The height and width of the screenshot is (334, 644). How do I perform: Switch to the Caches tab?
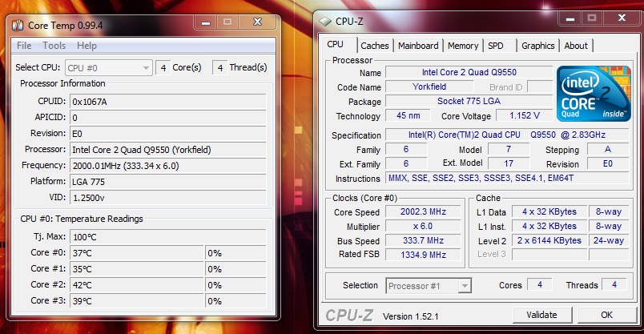[x=375, y=46]
